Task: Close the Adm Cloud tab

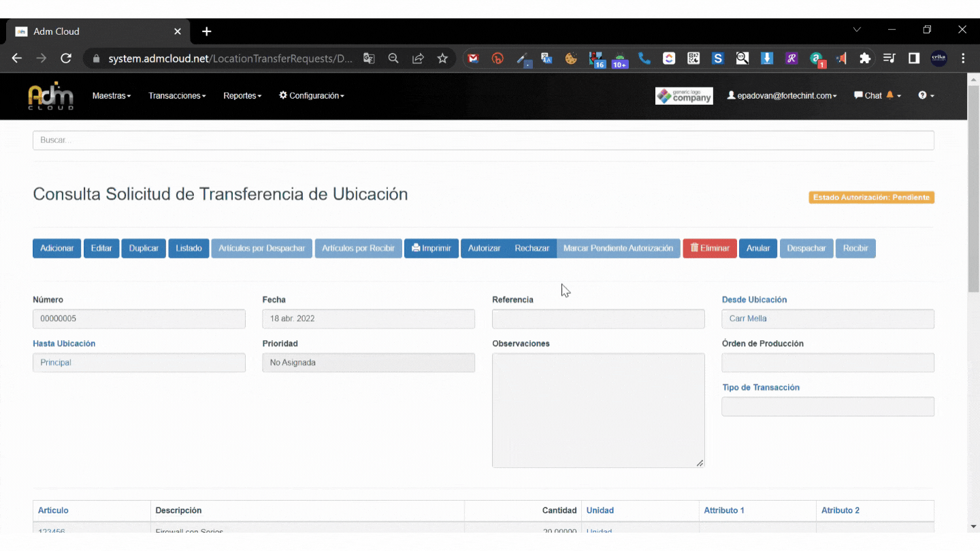Action: coord(178,31)
